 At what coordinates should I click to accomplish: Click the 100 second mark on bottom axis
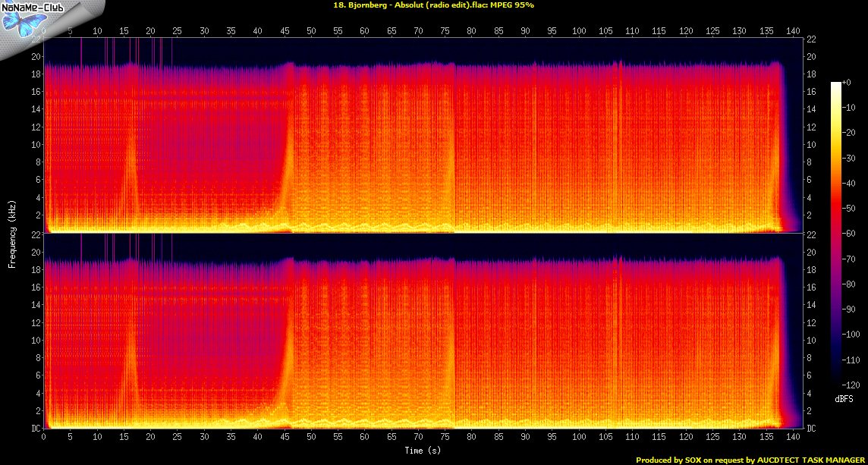pyautogui.click(x=578, y=438)
